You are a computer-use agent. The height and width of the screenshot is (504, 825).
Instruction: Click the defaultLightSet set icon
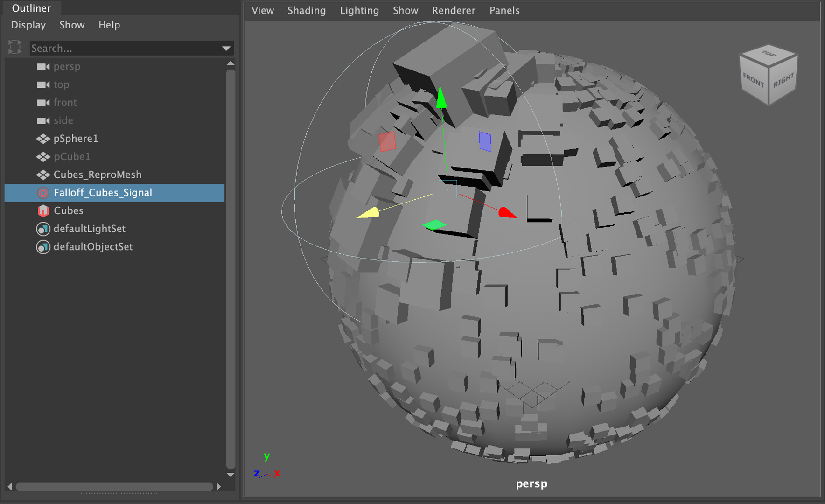43,229
